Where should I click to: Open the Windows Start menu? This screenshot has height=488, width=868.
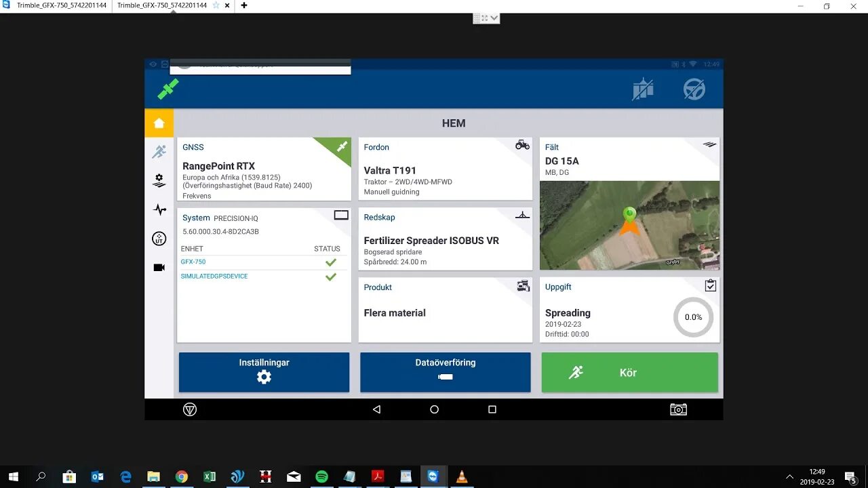tap(12, 476)
